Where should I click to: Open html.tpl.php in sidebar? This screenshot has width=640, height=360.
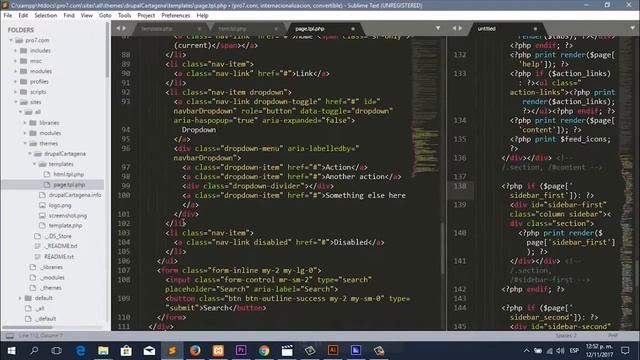point(69,174)
